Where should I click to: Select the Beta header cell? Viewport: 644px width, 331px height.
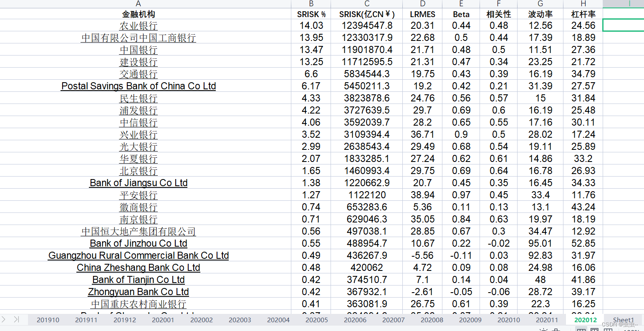(x=461, y=14)
